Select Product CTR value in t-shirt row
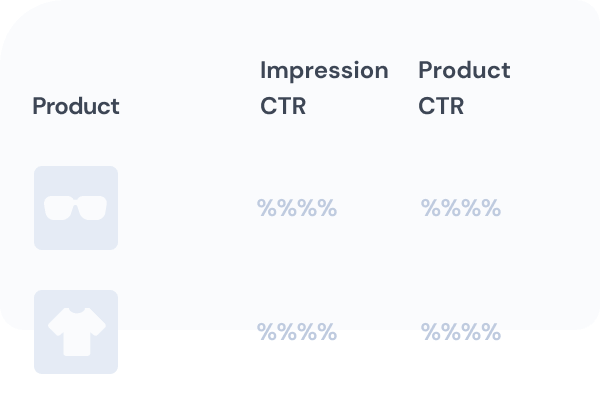 pos(461,332)
